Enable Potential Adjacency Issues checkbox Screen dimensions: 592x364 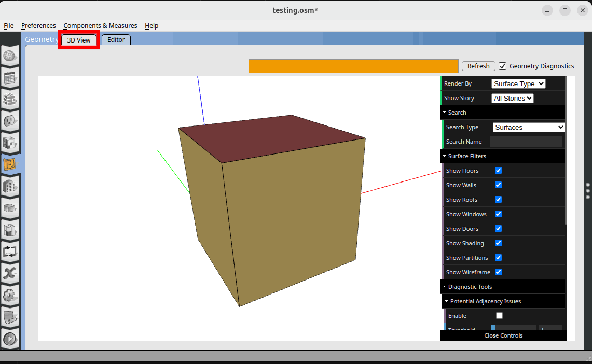coord(499,316)
